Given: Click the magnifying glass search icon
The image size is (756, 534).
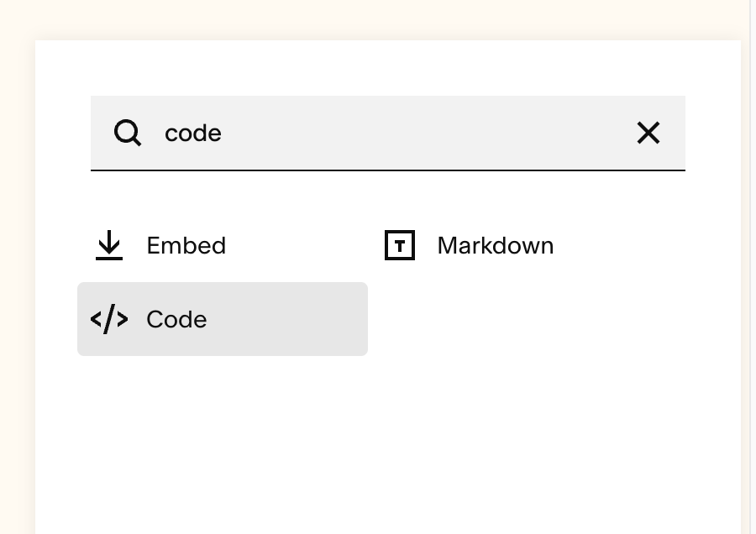Looking at the screenshot, I should [128, 133].
